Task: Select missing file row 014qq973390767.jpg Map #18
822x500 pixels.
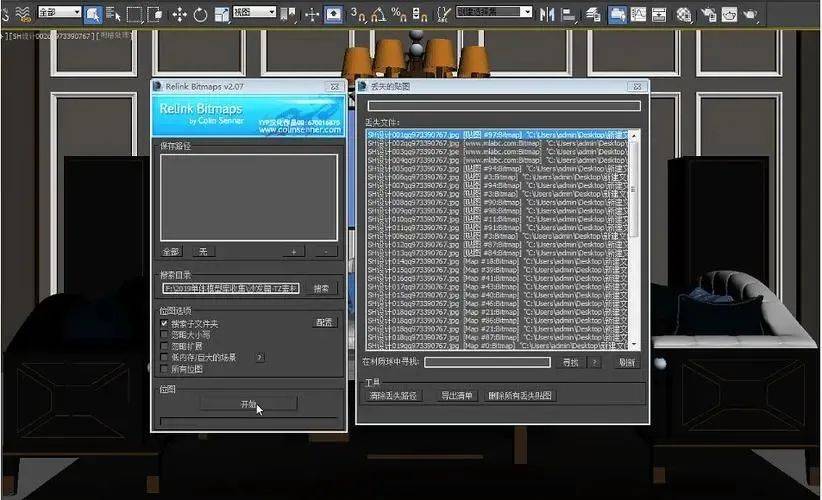Action: (497, 261)
